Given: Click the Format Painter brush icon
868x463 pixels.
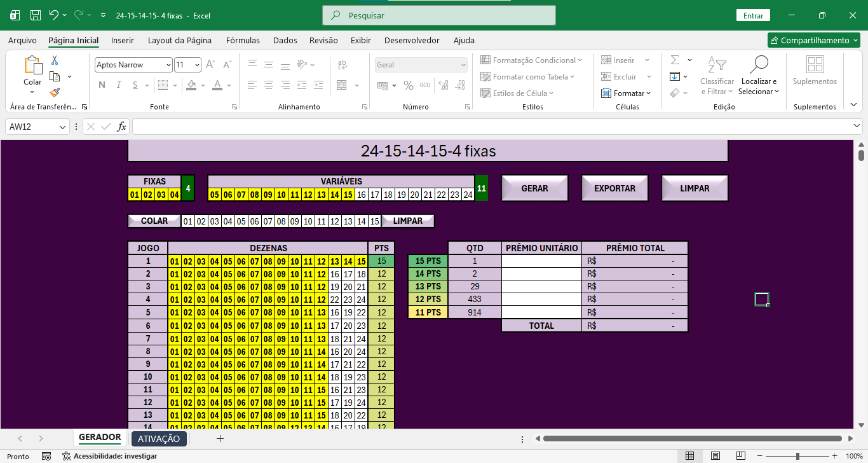Looking at the screenshot, I should pos(55,92).
